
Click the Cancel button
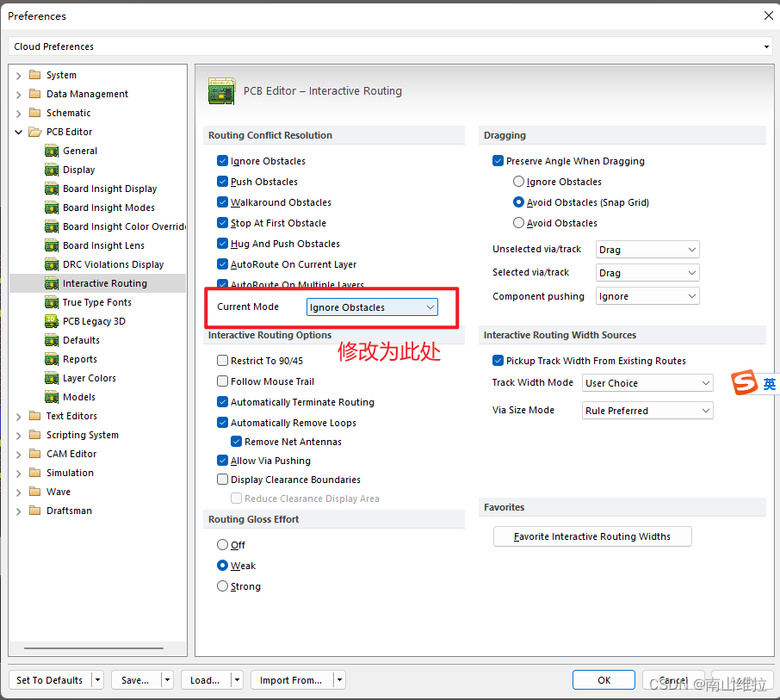coord(673,679)
